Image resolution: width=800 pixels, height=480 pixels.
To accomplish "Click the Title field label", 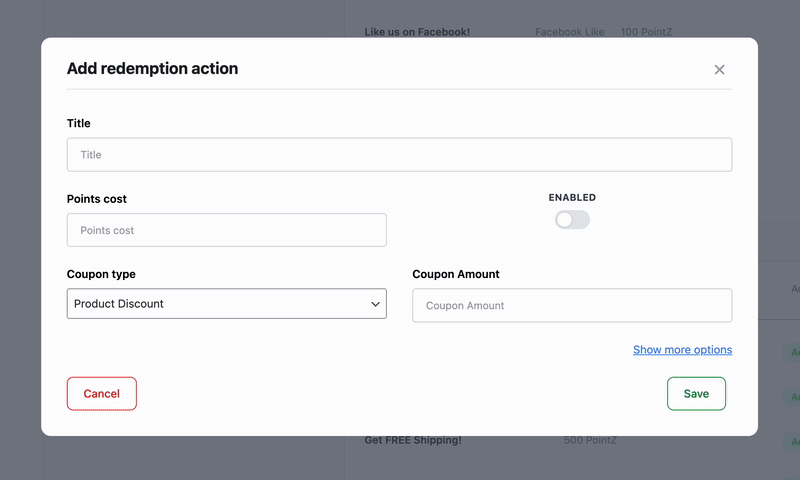I will point(79,124).
